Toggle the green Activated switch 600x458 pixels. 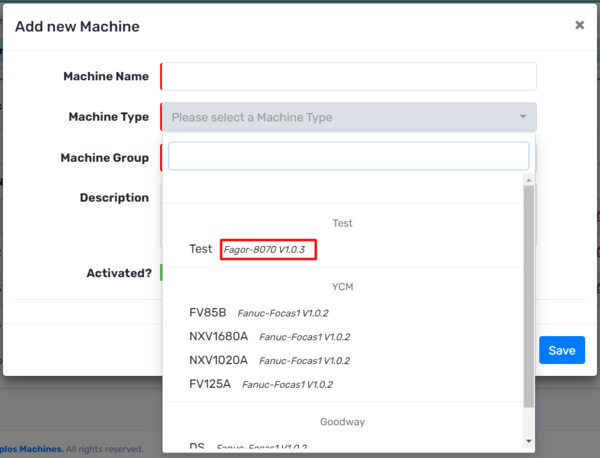tap(162, 272)
